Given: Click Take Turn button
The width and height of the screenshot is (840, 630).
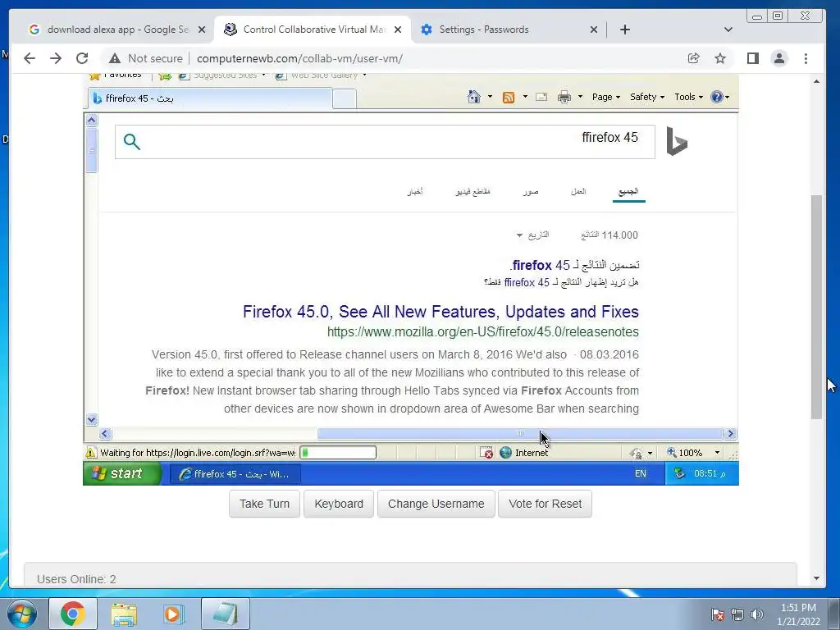Looking at the screenshot, I should [x=264, y=504].
